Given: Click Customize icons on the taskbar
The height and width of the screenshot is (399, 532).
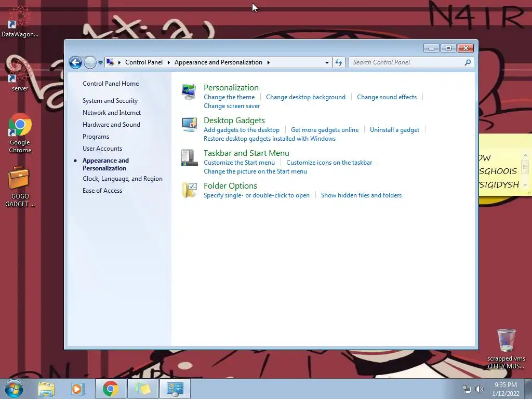Looking at the screenshot, I should [x=329, y=163].
